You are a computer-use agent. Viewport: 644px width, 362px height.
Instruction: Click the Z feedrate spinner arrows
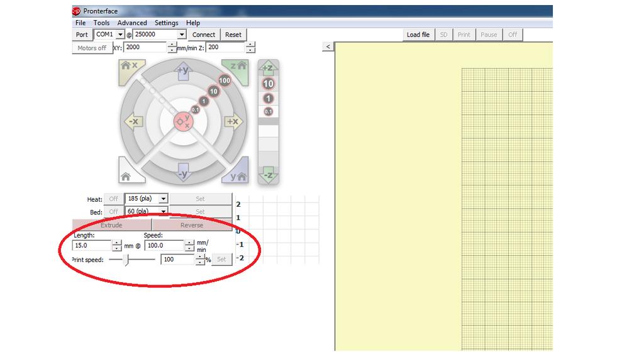coord(250,48)
